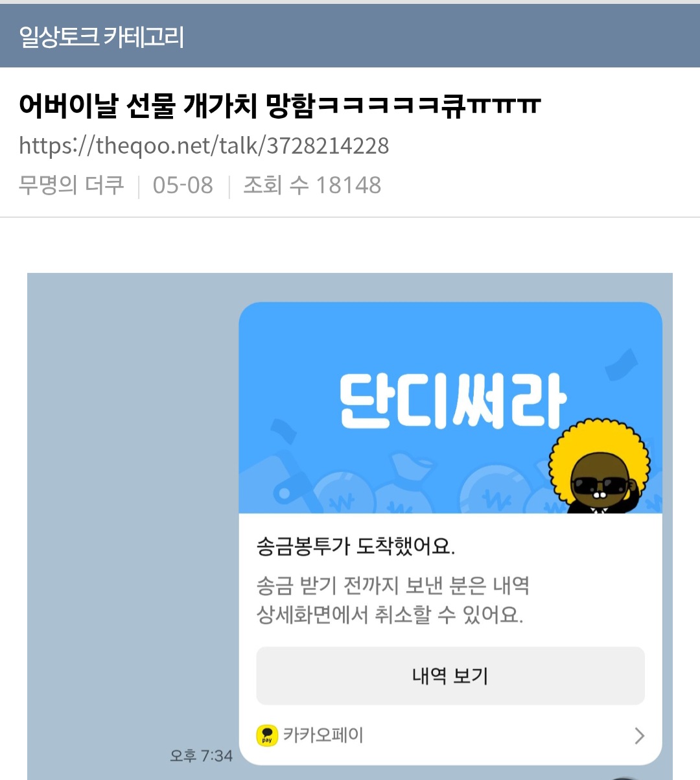Click the 송금봉투가 도착했어요 message text

click(x=356, y=547)
